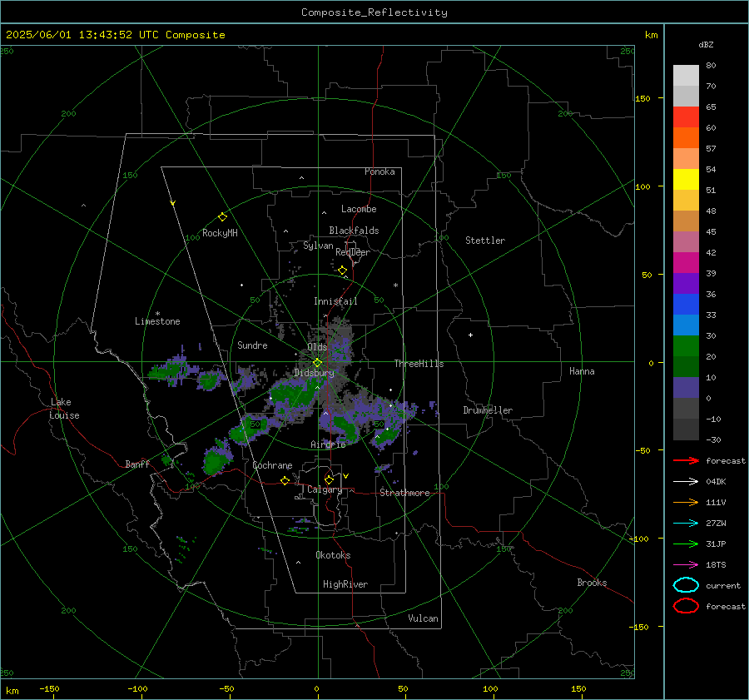Screen dimensions: 749x700
Task: Click the Airdrie city label
Action: (x=328, y=444)
